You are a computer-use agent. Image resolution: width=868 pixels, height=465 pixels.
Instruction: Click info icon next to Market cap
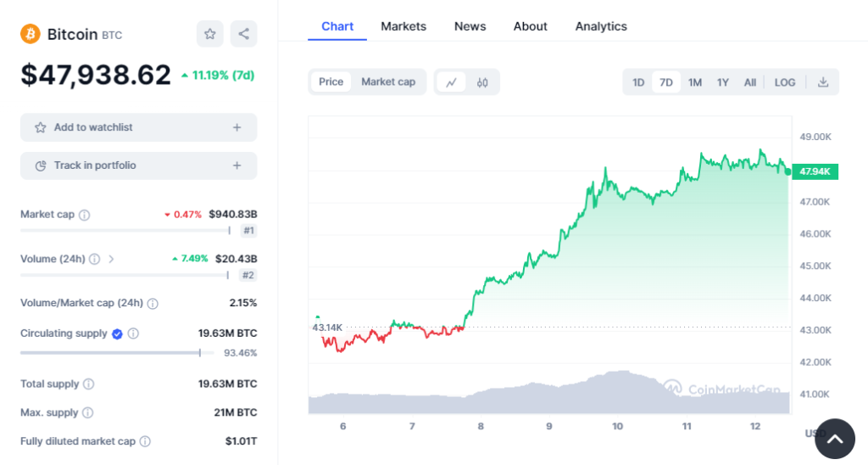[x=84, y=215]
